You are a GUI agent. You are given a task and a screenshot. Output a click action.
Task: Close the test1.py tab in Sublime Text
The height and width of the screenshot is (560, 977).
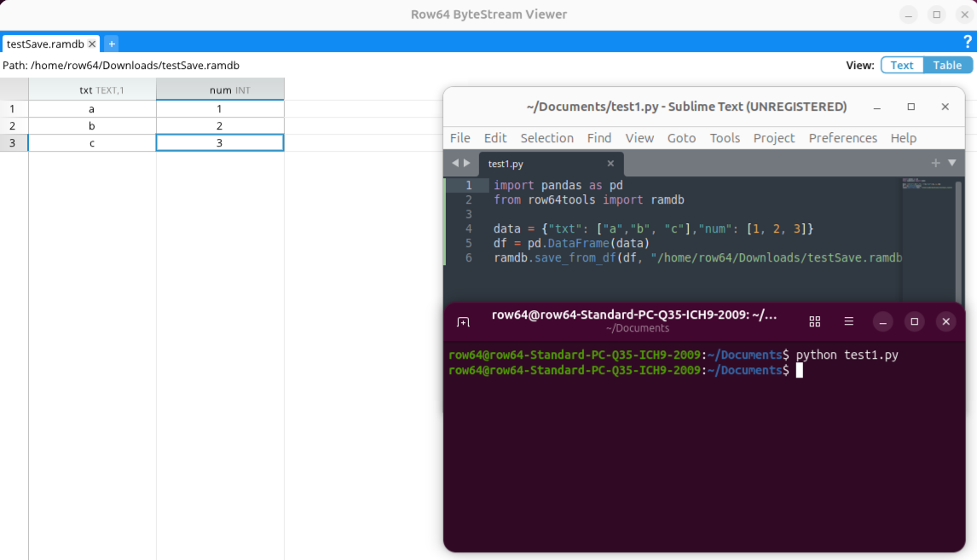pos(610,163)
